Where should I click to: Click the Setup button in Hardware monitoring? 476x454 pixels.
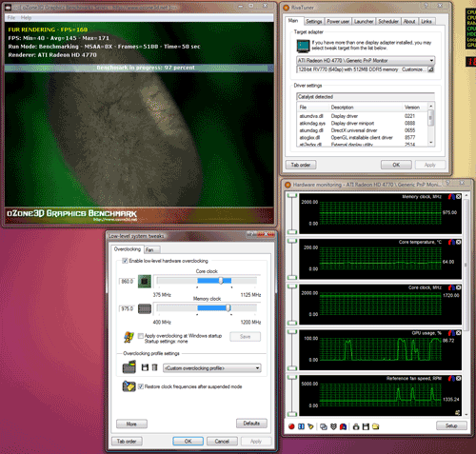[451, 425]
